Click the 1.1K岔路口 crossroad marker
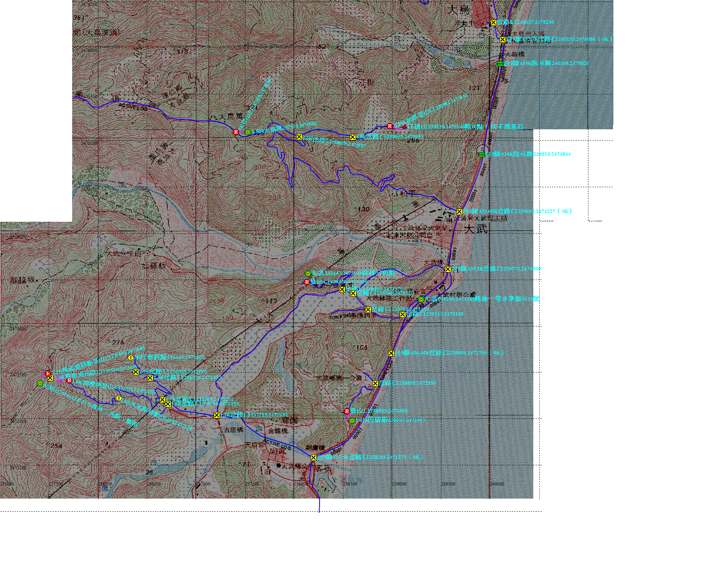728x568 pixels. point(216,415)
